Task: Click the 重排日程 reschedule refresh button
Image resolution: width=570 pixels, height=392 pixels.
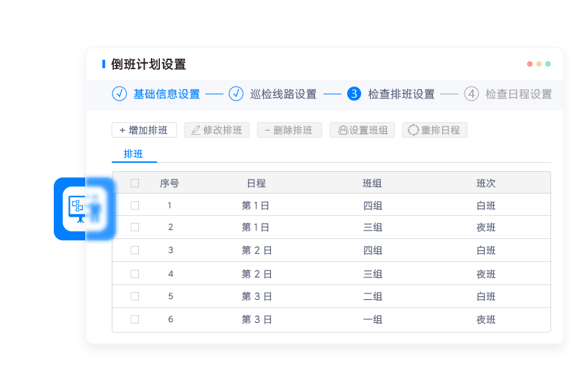Action: pyautogui.click(x=434, y=130)
